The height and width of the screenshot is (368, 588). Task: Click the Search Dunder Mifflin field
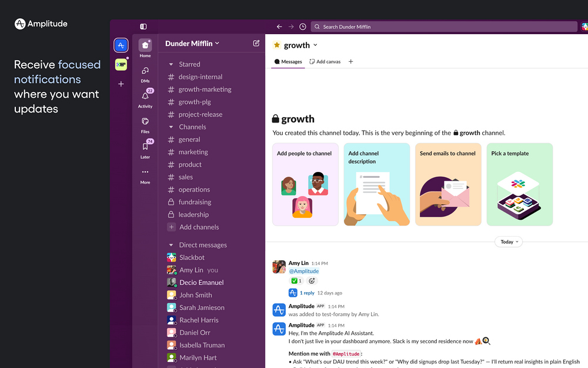click(444, 26)
